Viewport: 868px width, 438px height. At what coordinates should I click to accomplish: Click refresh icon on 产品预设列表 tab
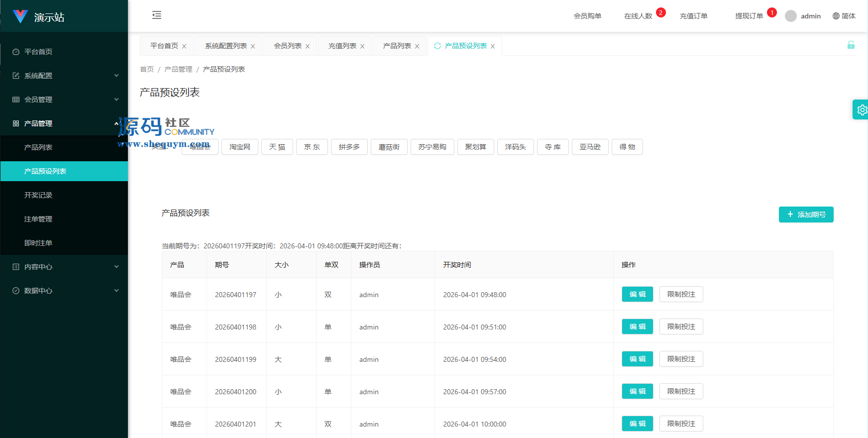click(437, 46)
